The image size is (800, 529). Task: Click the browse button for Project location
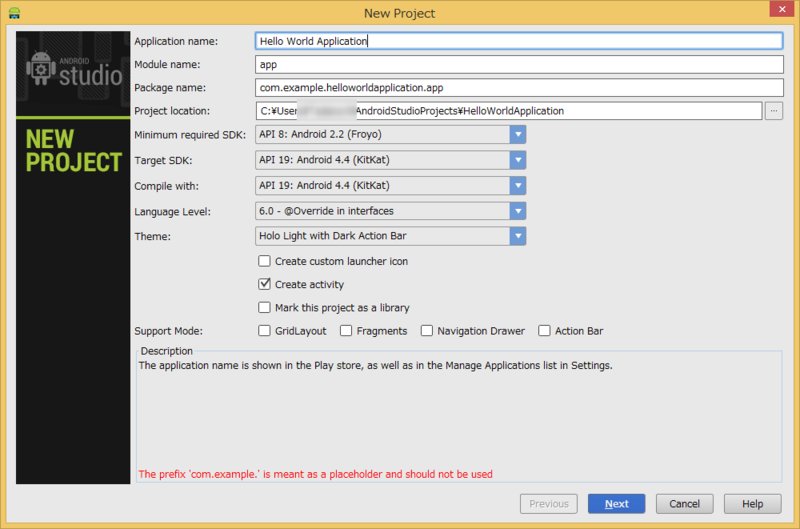[773, 111]
